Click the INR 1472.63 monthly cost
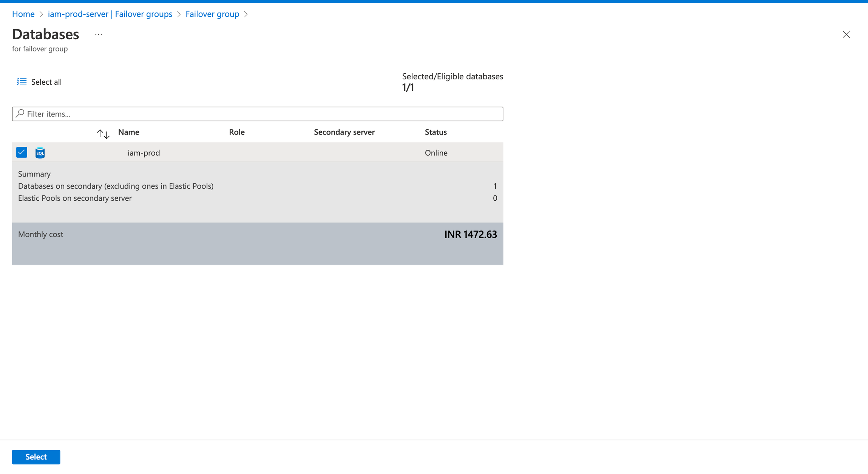This screenshot has width=868, height=474. [471, 234]
